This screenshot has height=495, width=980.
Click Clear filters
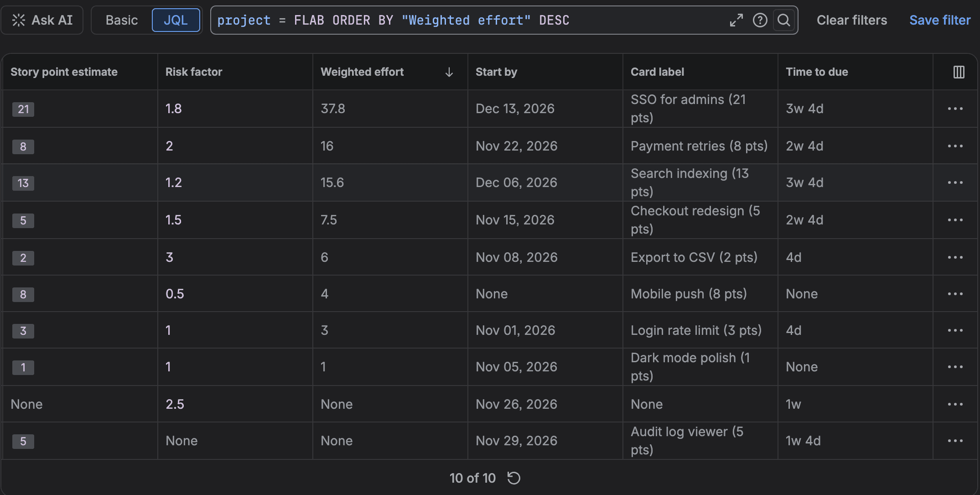tap(851, 20)
